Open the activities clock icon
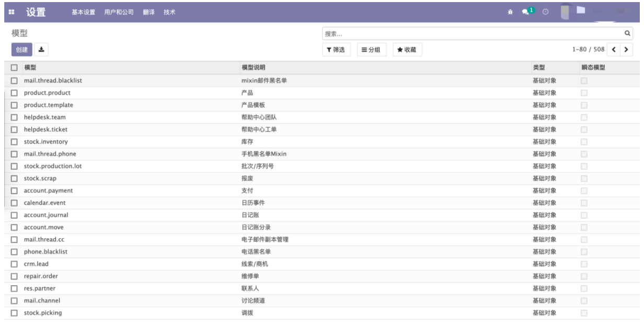Image resolution: width=644 pixels, height=326 pixels. [x=545, y=11]
